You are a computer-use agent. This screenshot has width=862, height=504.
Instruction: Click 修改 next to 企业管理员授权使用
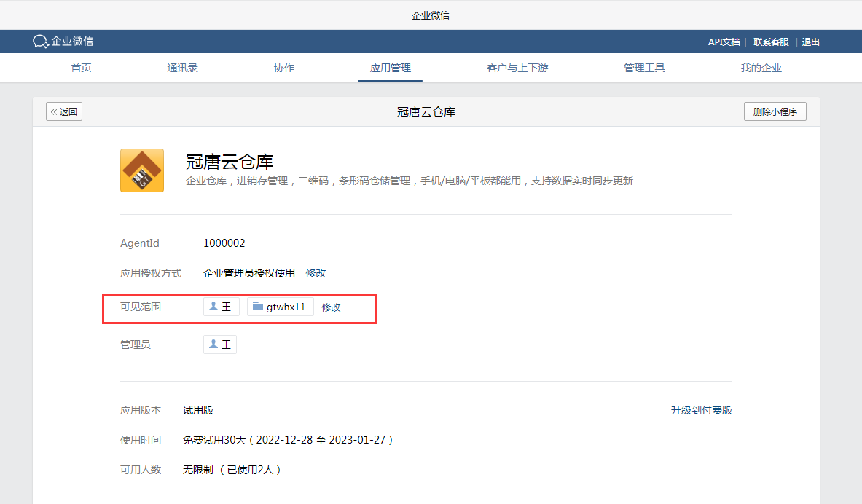point(316,273)
